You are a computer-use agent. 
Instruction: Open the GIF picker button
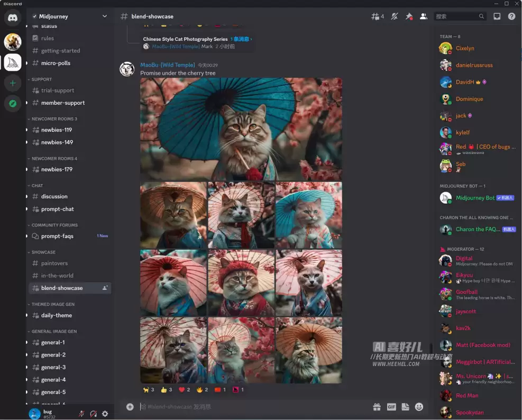click(x=391, y=407)
